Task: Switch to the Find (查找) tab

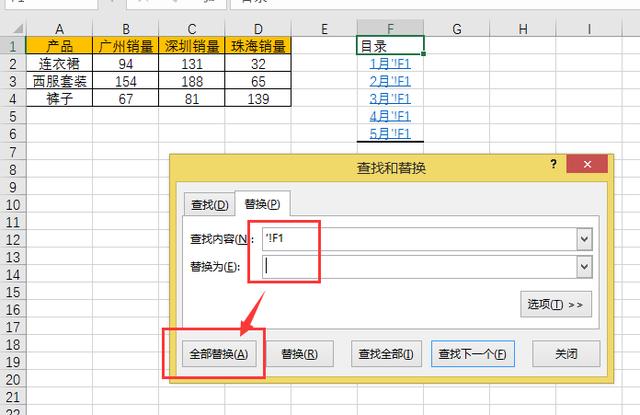Action: [x=209, y=204]
